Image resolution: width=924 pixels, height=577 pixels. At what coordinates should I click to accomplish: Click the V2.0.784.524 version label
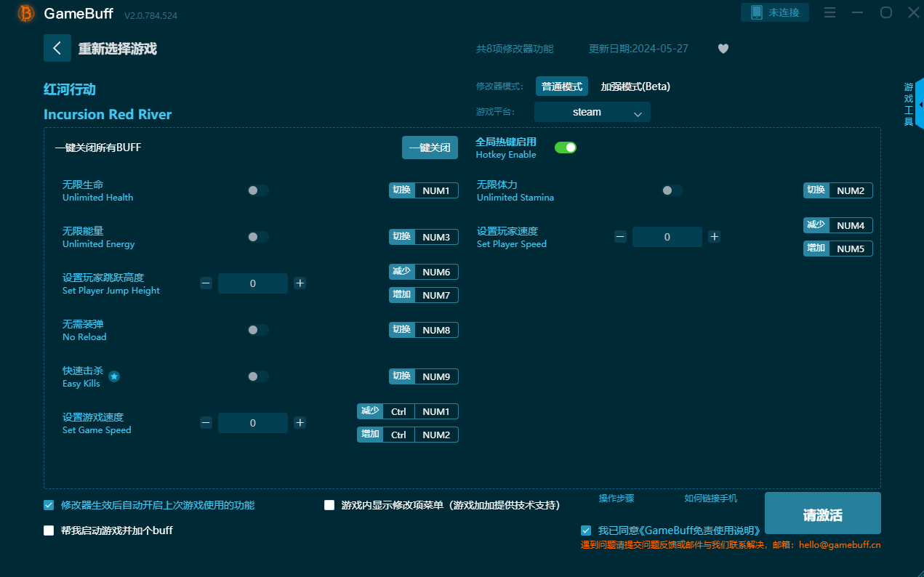click(150, 15)
